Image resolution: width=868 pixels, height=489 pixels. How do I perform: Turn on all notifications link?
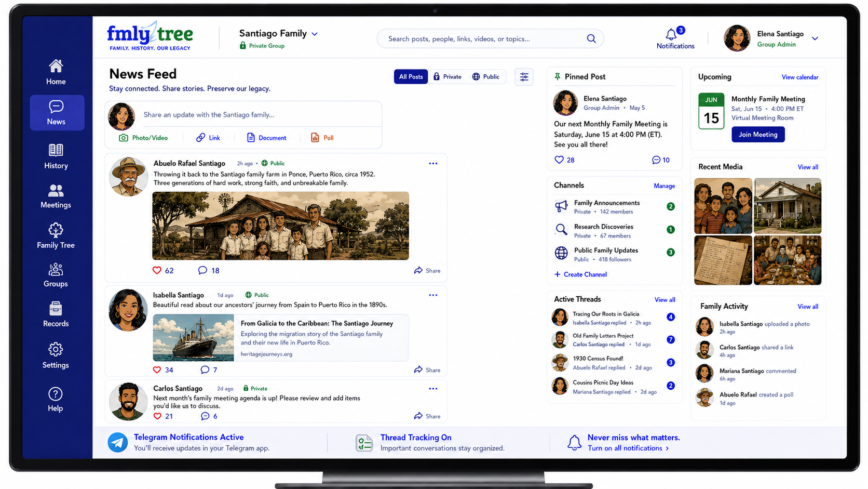tap(628, 448)
